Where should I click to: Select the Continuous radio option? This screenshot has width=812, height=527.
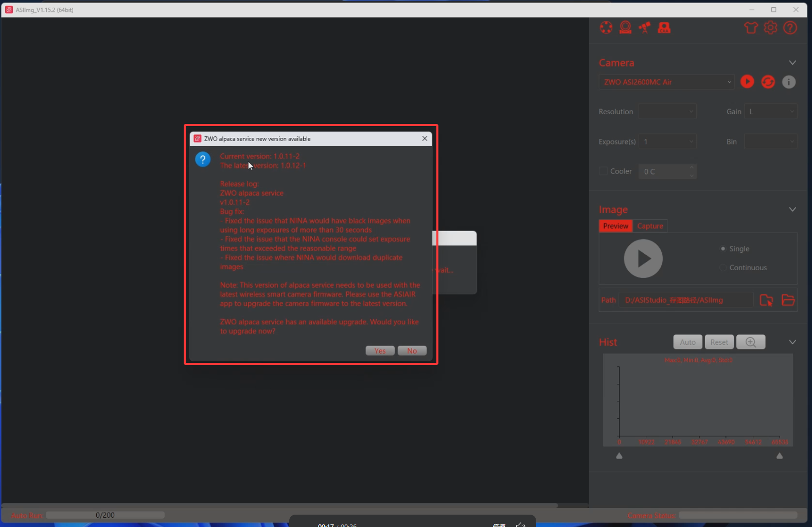point(723,268)
